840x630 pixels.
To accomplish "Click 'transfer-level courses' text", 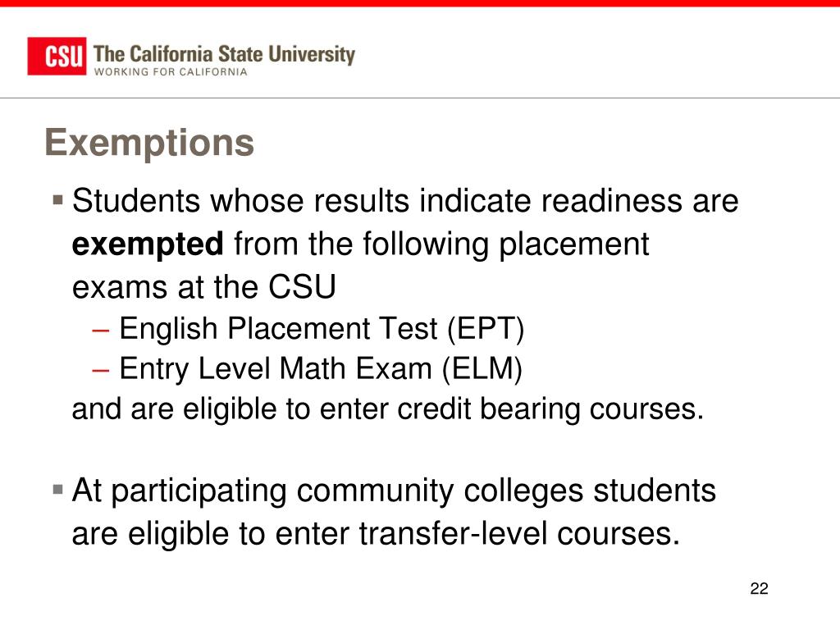I will 519,534.
